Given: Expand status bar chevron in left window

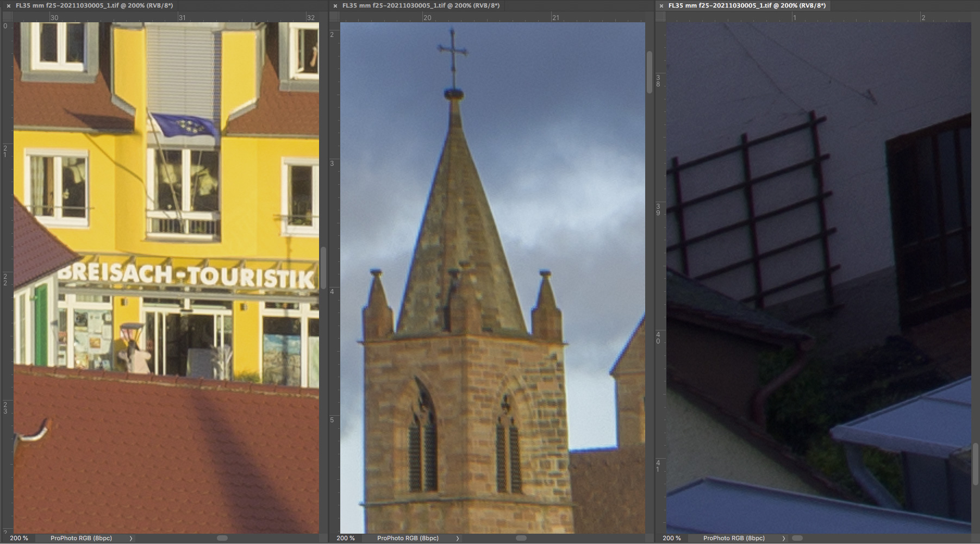Looking at the screenshot, I should click(131, 538).
